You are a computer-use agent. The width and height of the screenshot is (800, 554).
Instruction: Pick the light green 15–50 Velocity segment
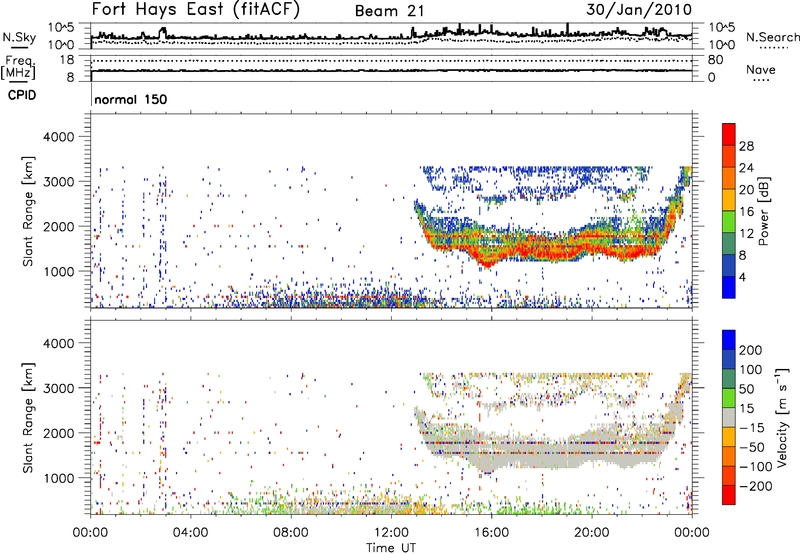pos(729,398)
